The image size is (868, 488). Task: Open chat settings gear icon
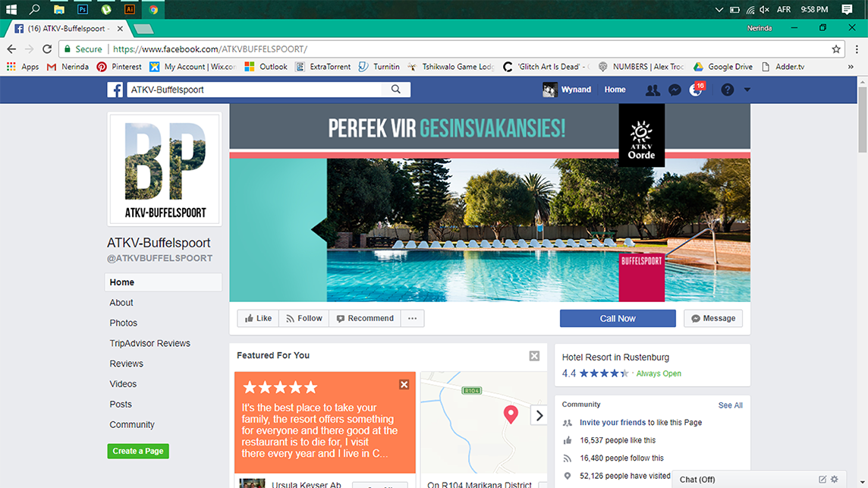point(835,480)
